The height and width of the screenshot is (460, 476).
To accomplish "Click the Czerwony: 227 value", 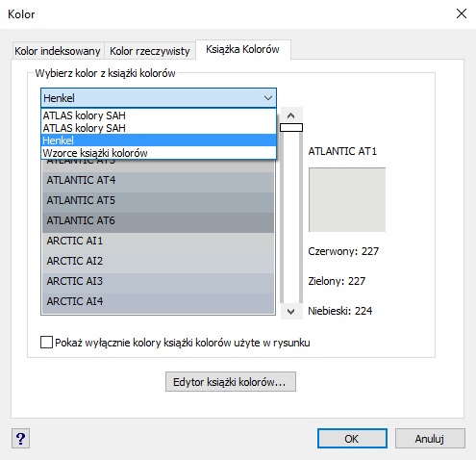I will [x=343, y=251].
